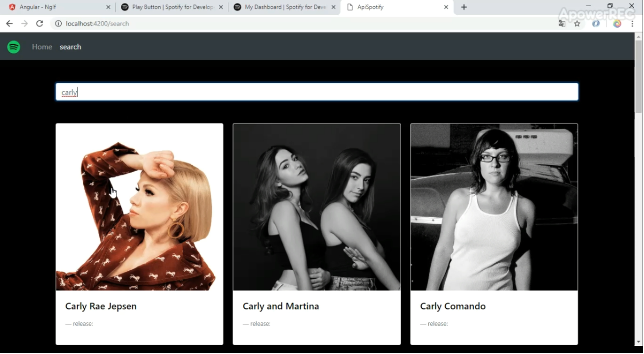Image resolution: width=644 pixels, height=354 pixels.
Task: Click the browser forward arrow
Action: coord(24,24)
